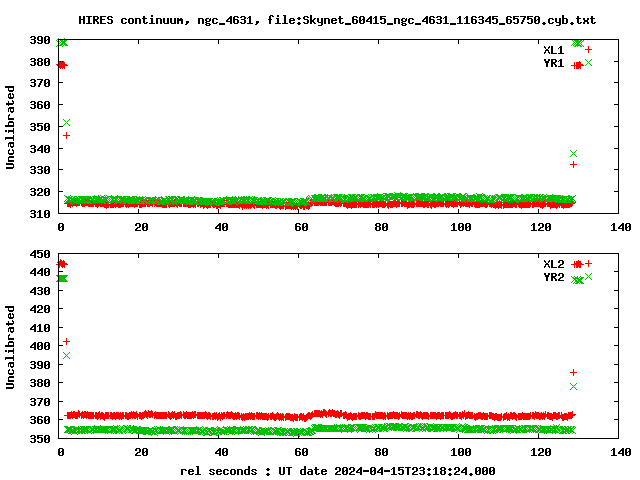This screenshot has height=480, width=640.
Task: Click x-axis tick 60 under the XL1/YR1 plot
Action: (x=301, y=227)
